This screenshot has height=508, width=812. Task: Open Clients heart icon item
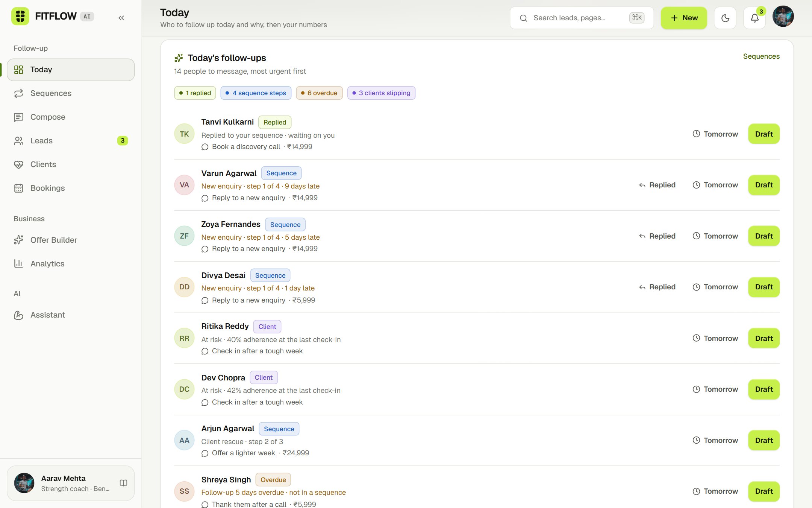(71, 164)
